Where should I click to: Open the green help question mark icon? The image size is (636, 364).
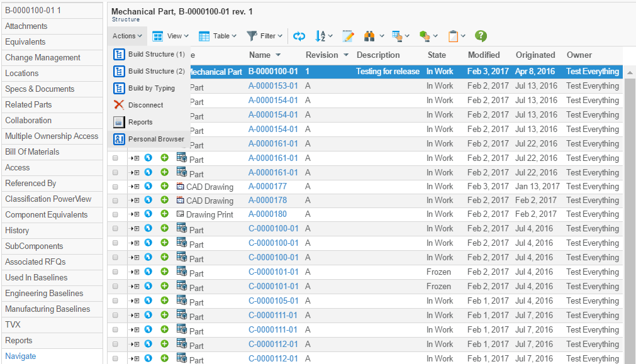pos(481,36)
